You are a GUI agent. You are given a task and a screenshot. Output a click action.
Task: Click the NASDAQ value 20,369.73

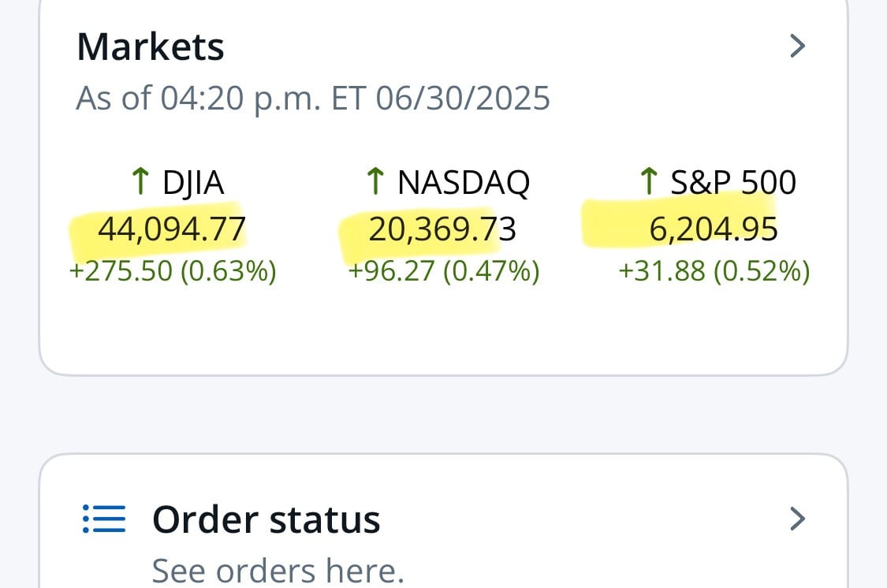tap(442, 229)
